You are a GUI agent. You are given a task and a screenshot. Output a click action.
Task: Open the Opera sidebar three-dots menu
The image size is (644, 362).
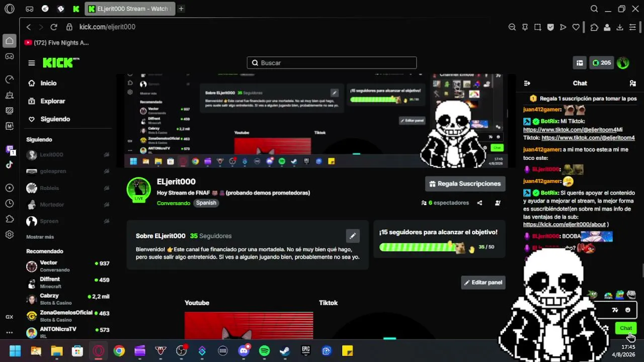(x=9, y=332)
